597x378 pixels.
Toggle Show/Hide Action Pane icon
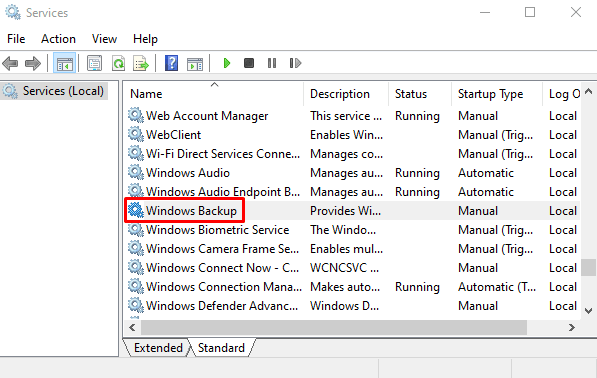coord(195,64)
